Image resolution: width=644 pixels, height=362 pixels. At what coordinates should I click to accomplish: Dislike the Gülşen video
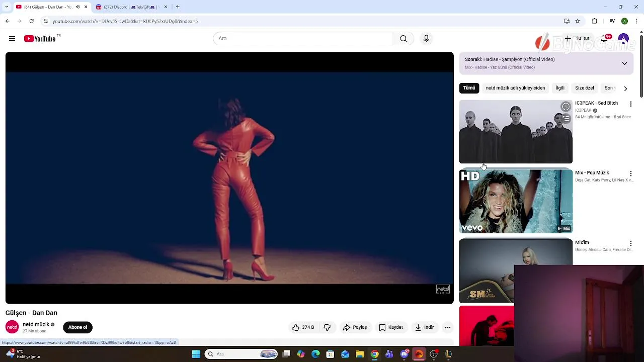click(327, 327)
